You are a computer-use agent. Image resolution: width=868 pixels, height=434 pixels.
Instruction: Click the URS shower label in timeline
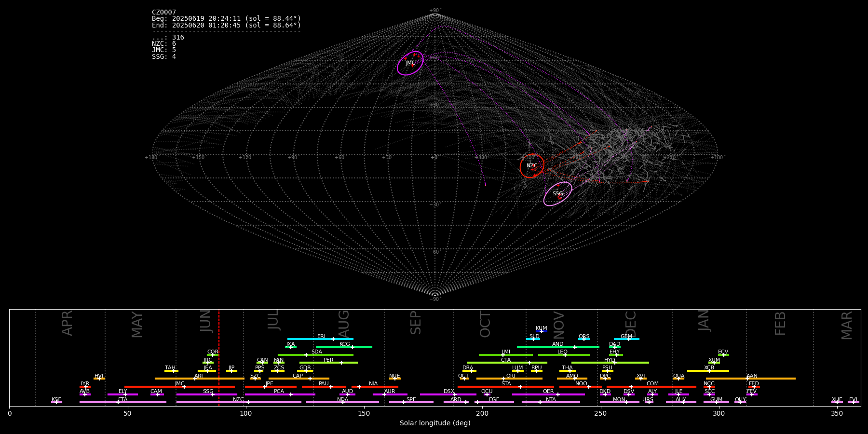click(x=648, y=400)
